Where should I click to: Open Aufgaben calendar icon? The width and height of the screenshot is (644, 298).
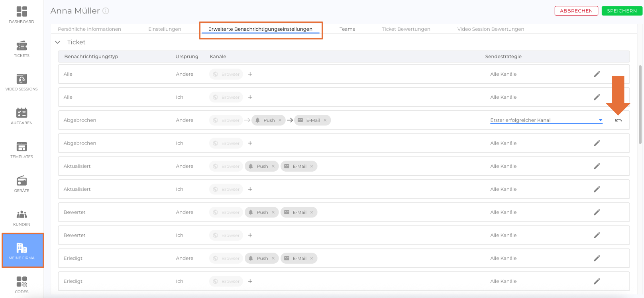coord(22,116)
